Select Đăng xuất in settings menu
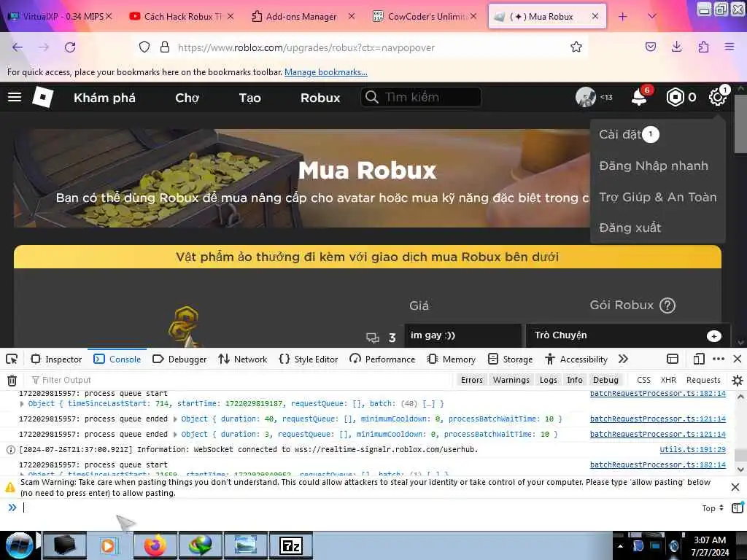The image size is (747, 560). pos(630,227)
